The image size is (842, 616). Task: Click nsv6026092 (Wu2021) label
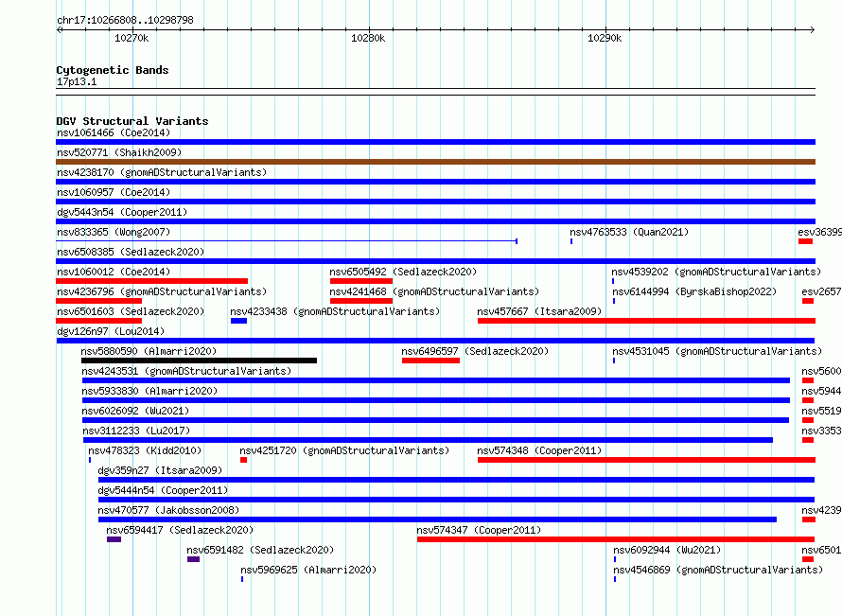click(x=135, y=411)
